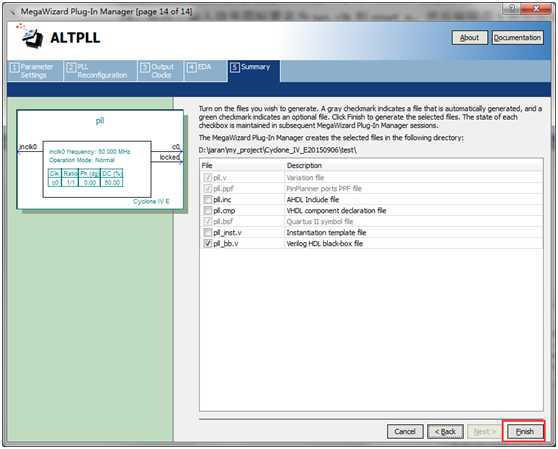Select the Summary tab

254,71
